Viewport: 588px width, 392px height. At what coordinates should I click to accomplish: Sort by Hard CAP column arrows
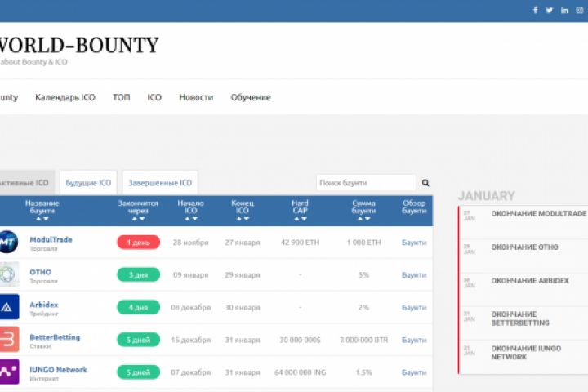[300, 219]
